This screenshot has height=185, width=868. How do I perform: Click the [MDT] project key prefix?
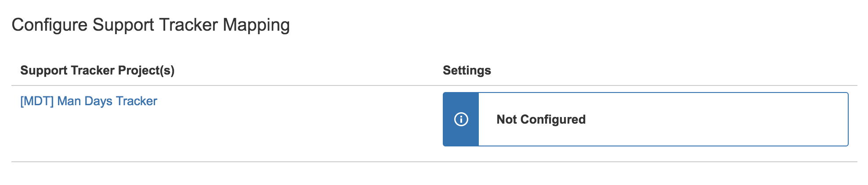click(x=37, y=101)
